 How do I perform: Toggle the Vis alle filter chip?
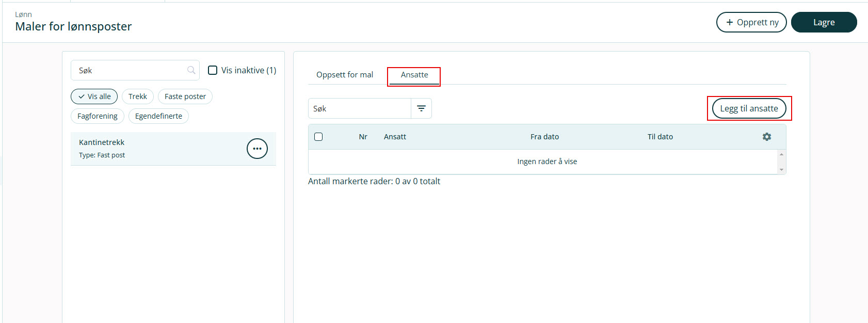tap(94, 96)
